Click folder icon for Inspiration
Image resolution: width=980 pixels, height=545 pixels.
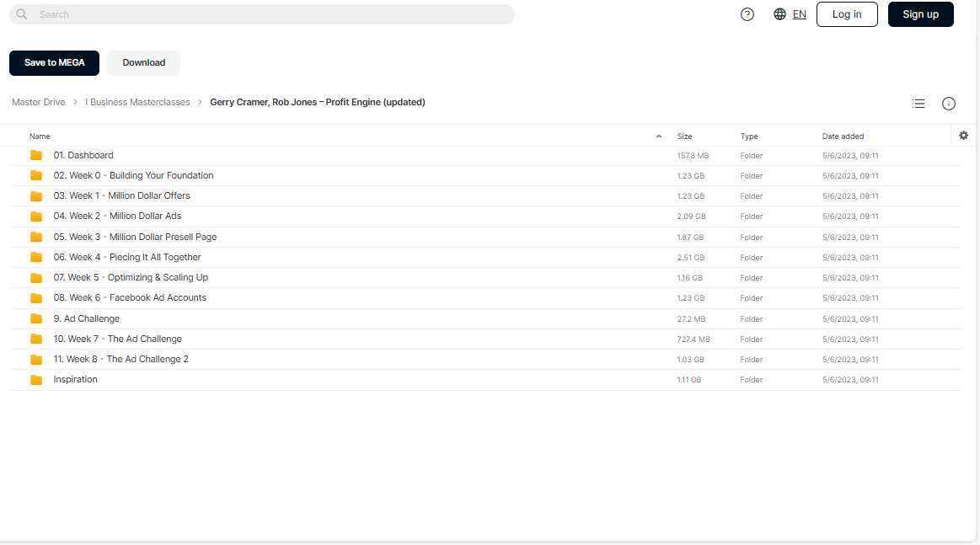coord(36,379)
